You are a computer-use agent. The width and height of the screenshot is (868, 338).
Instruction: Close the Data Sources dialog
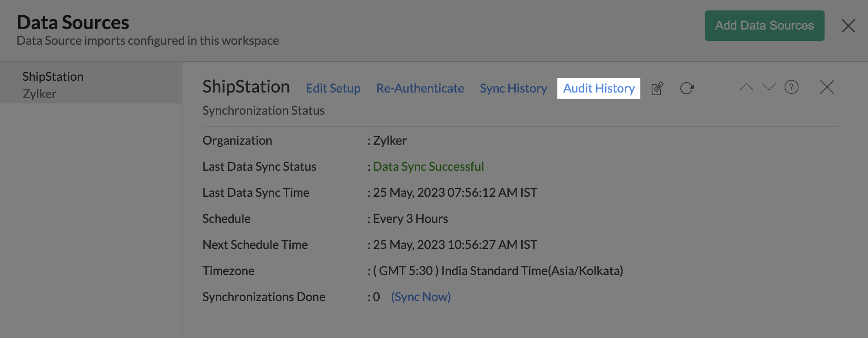click(x=848, y=26)
